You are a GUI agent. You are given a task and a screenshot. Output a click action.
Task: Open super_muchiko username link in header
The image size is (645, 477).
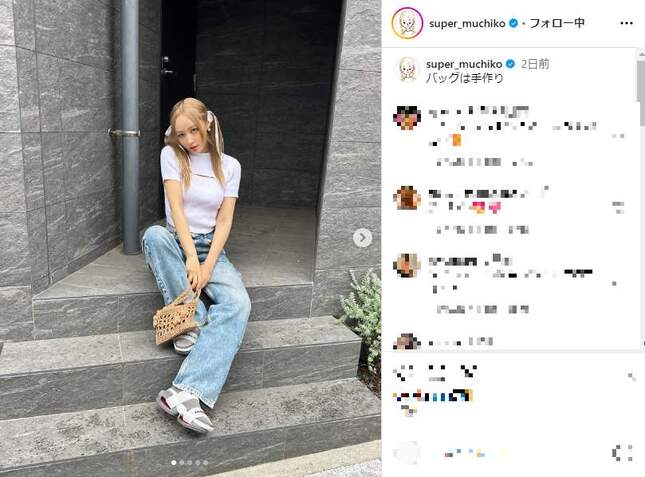tap(467, 23)
